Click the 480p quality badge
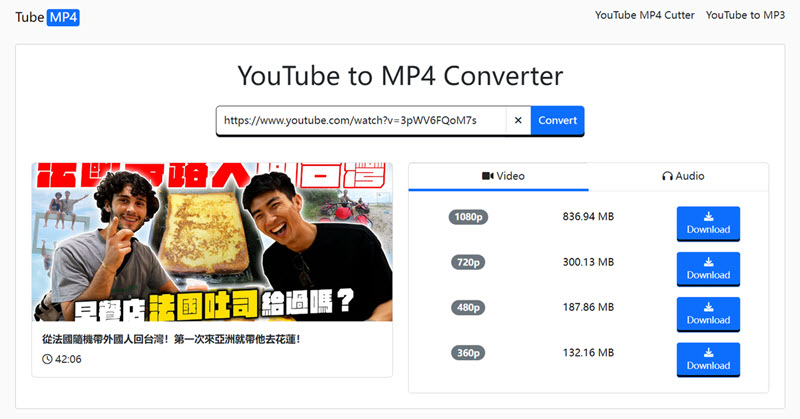This screenshot has height=419, width=800. (468, 308)
